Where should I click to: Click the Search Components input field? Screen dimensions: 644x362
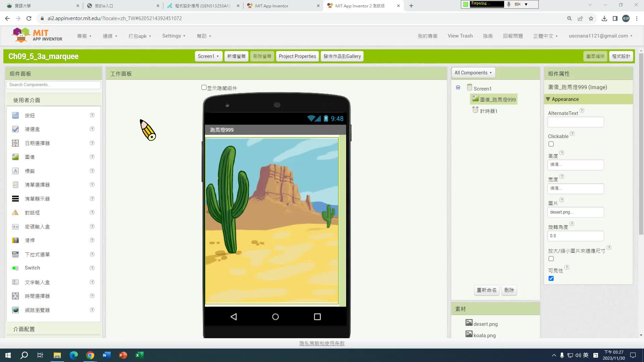pyautogui.click(x=54, y=85)
